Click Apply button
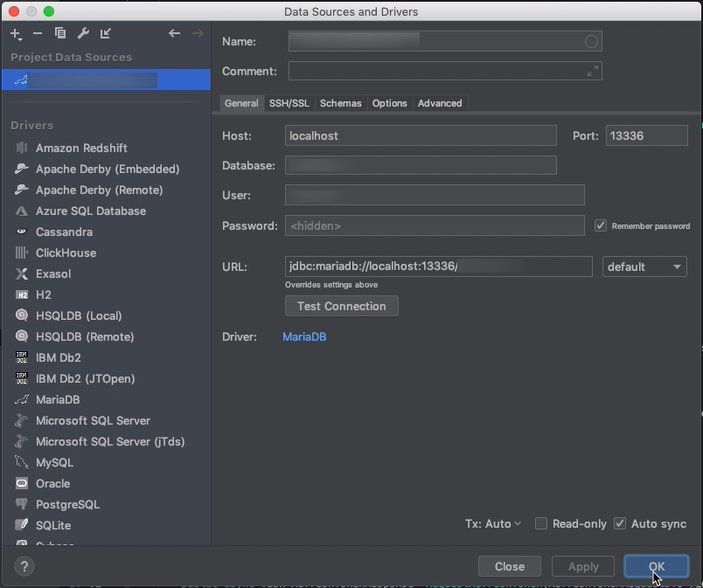 point(583,567)
